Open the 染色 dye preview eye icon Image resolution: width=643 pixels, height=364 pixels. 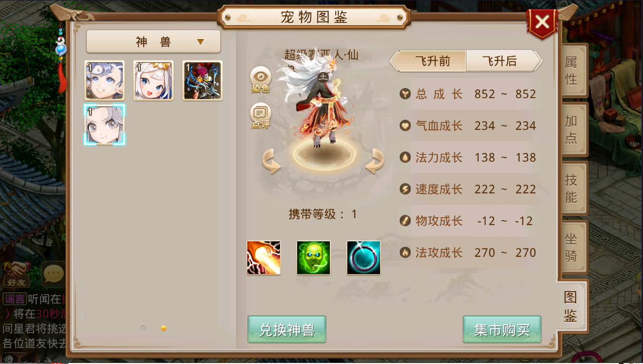pyautogui.click(x=260, y=80)
